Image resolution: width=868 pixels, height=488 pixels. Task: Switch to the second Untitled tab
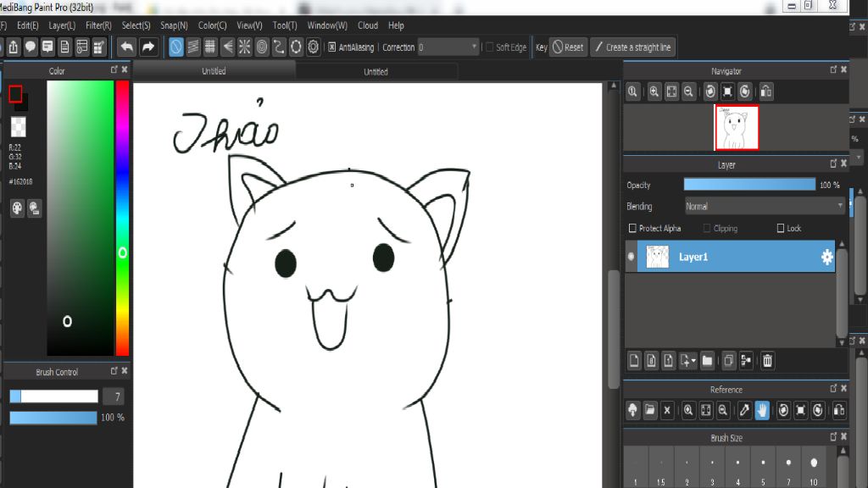coord(376,71)
